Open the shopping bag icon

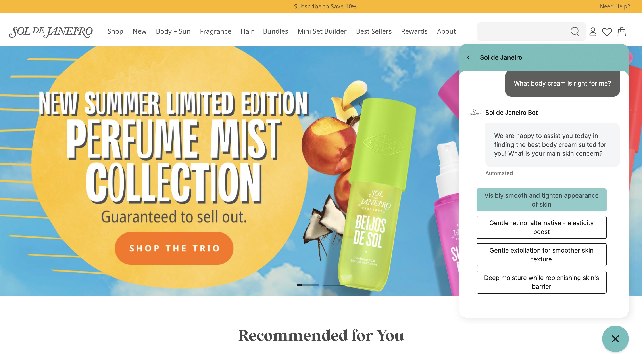tap(621, 31)
